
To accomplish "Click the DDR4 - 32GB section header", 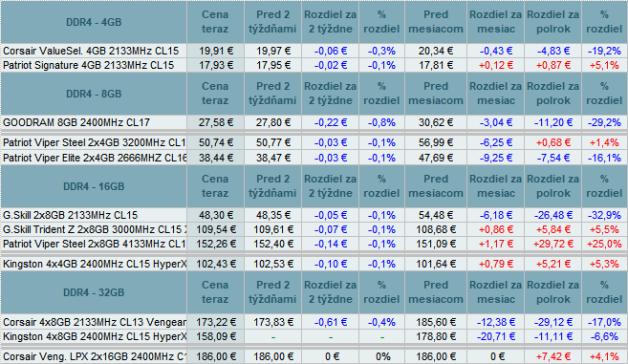I will click(94, 292).
